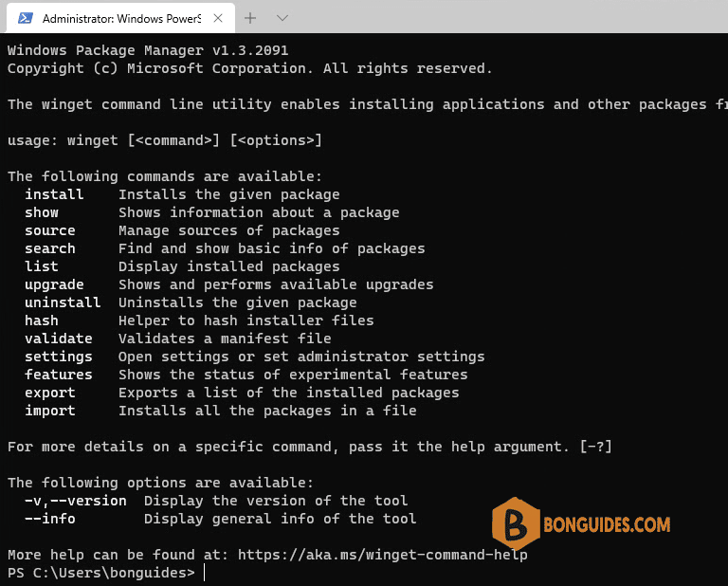The width and height of the screenshot is (728, 586).
Task: Click the PowerShell icon in the tab
Action: (x=25, y=18)
